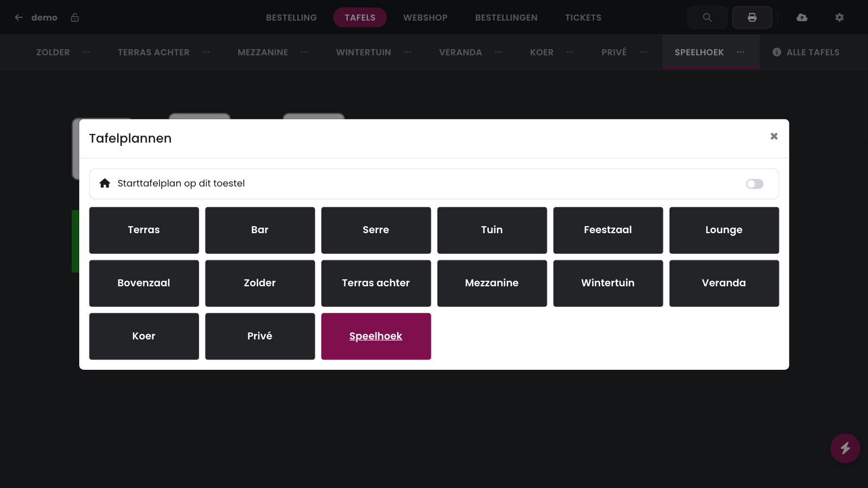Toggle Starttafelplan op dit toestel switch
Image resolution: width=868 pixels, height=488 pixels.
coord(755,184)
